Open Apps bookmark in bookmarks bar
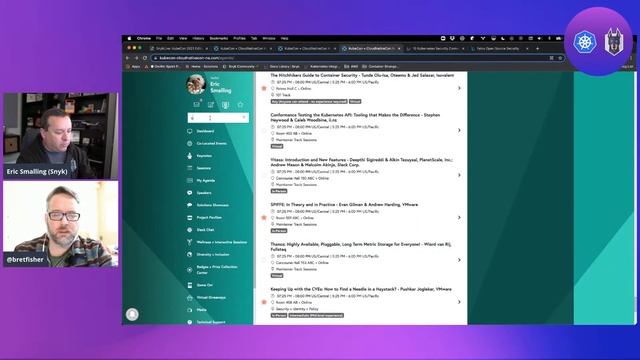 [133, 66]
